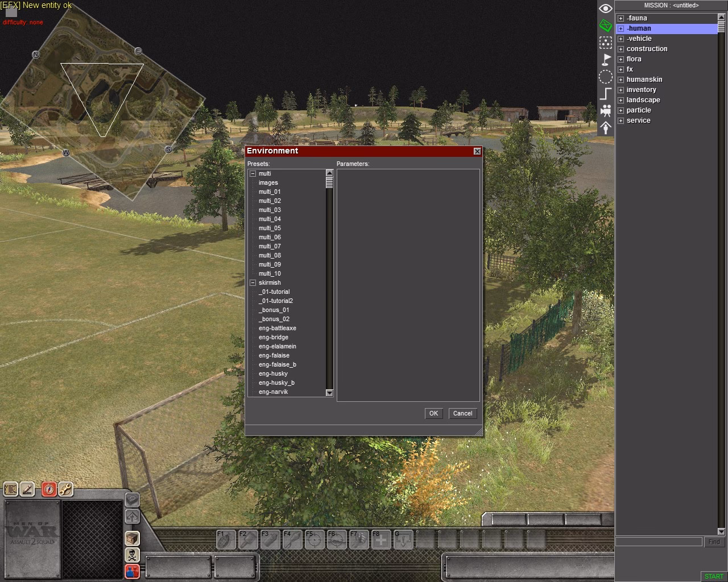Viewport: 728px width, 582px height.
Task: Select the dotted-square squad selection tool
Action: pyautogui.click(x=606, y=43)
